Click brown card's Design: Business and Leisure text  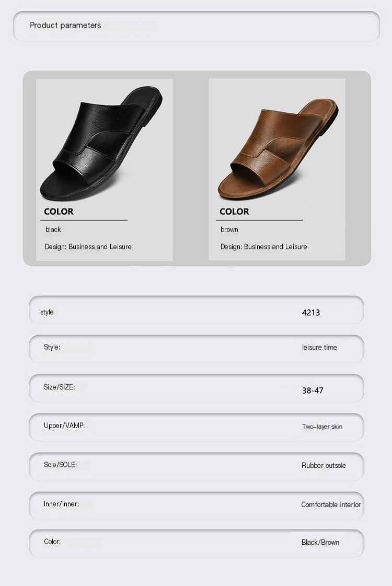coord(264,247)
